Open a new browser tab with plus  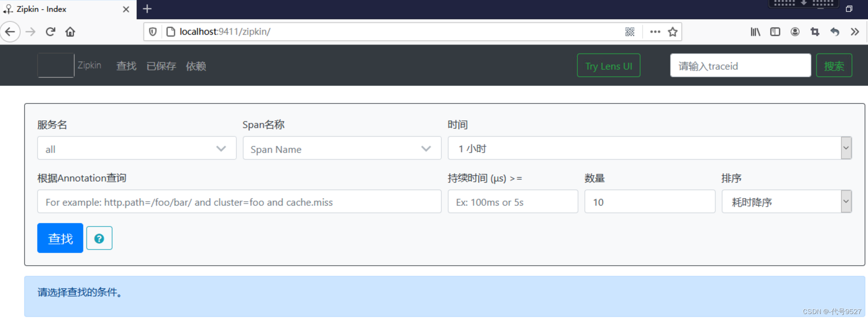(147, 9)
